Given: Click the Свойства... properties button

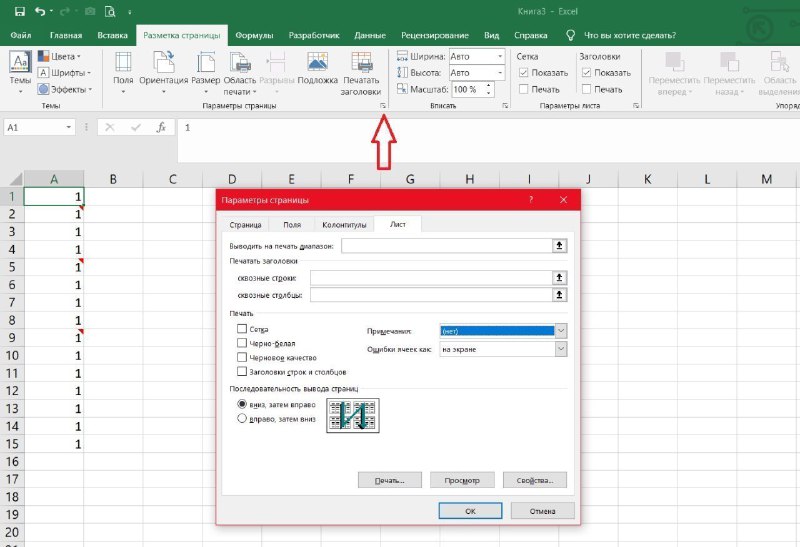Looking at the screenshot, I should (535, 480).
